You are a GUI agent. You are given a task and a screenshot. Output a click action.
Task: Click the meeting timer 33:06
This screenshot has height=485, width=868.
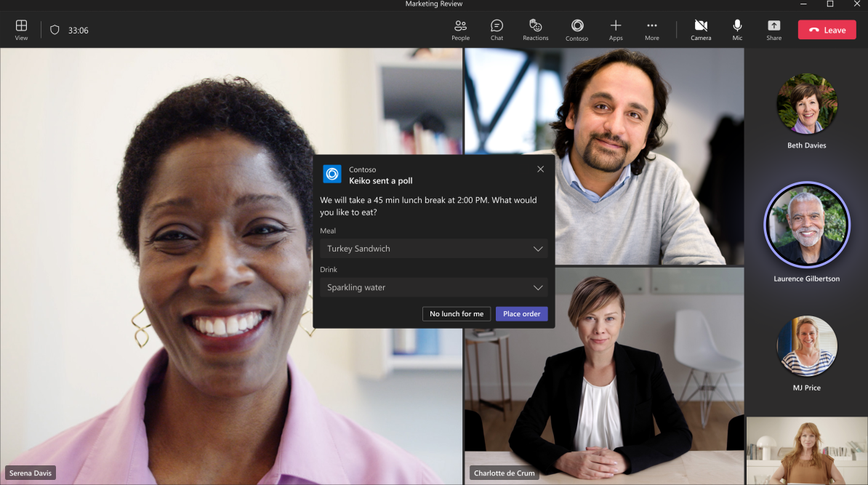78,31
